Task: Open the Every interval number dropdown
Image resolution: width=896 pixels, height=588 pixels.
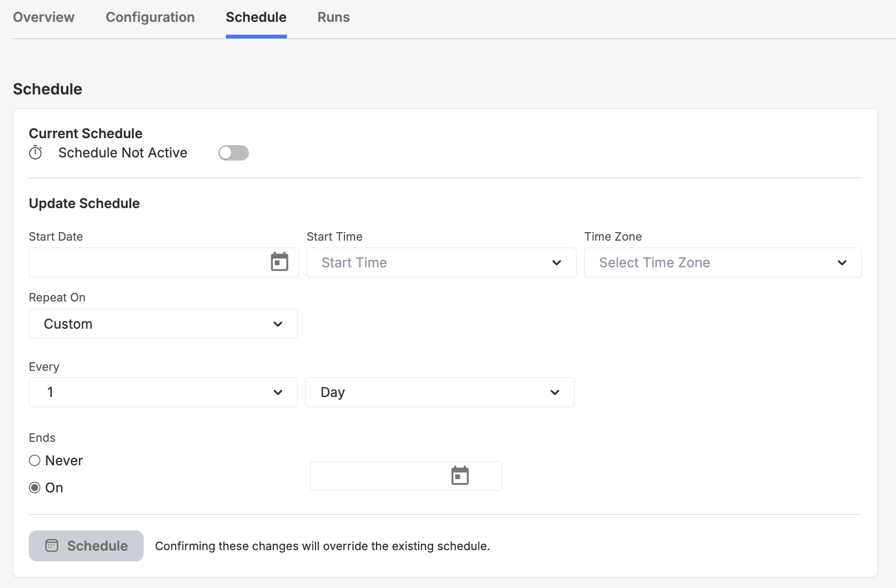Action: point(163,392)
